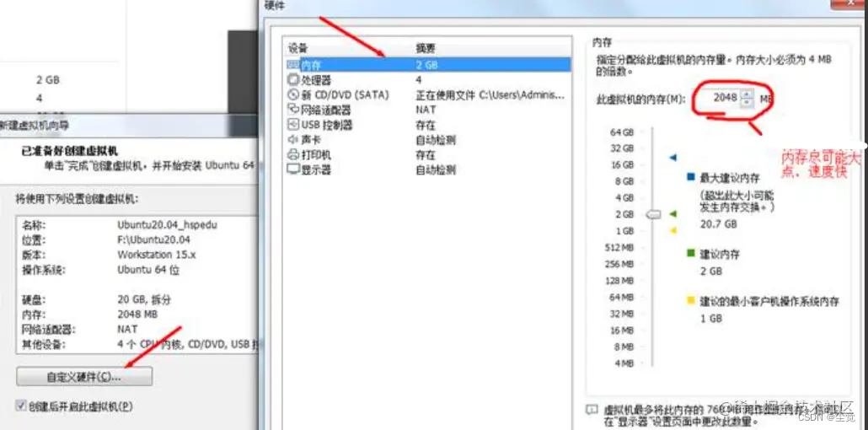The height and width of the screenshot is (430, 868).
Task: Click the green recommended memory triangle marker
Action: pyautogui.click(x=673, y=213)
